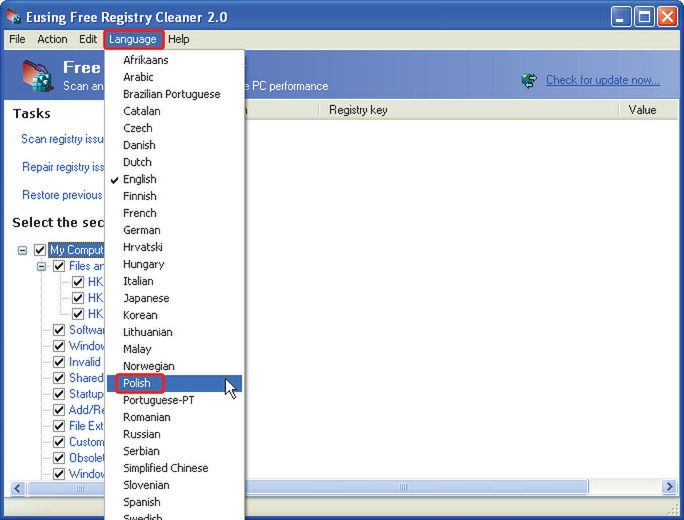Close the Eusing Registry Cleaner window
This screenshot has height=520, width=684.
[x=667, y=17]
